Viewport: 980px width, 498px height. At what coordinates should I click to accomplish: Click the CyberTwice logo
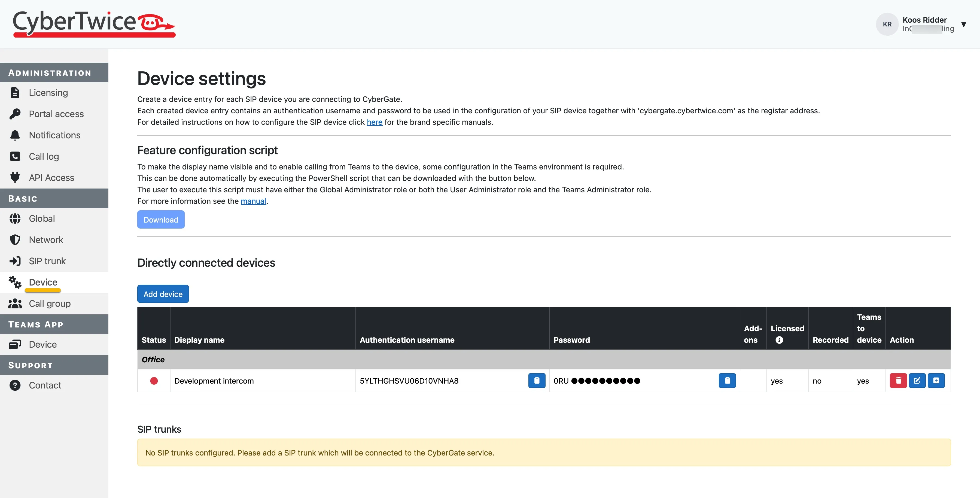[94, 24]
